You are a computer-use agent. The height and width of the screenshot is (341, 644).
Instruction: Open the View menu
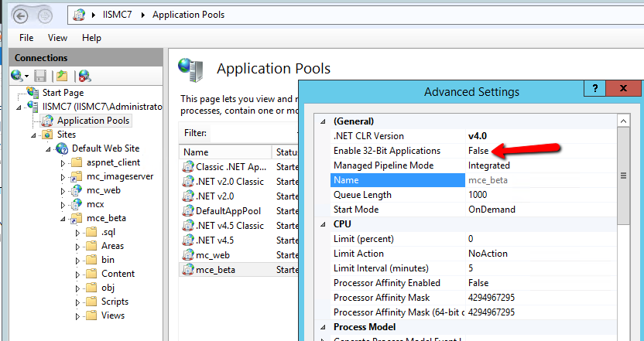pyautogui.click(x=57, y=38)
